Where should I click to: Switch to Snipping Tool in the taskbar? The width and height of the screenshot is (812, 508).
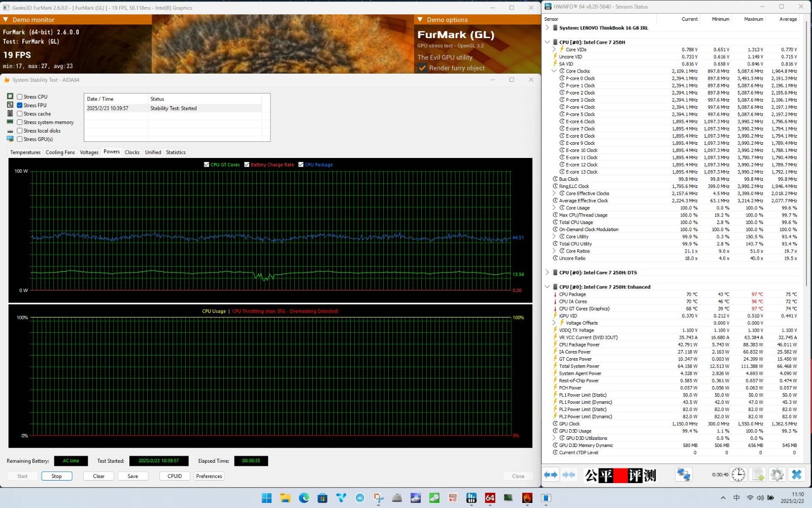tap(378, 498)
